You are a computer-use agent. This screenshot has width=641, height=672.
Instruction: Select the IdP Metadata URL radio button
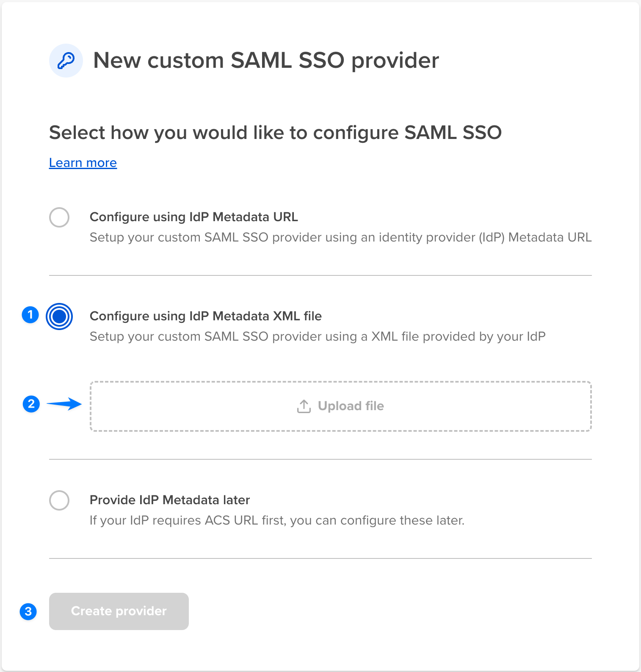coord(59,217)
